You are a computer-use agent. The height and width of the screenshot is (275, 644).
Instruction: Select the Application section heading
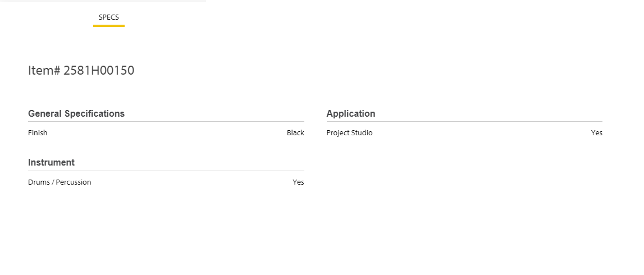(x=350, y=113)
